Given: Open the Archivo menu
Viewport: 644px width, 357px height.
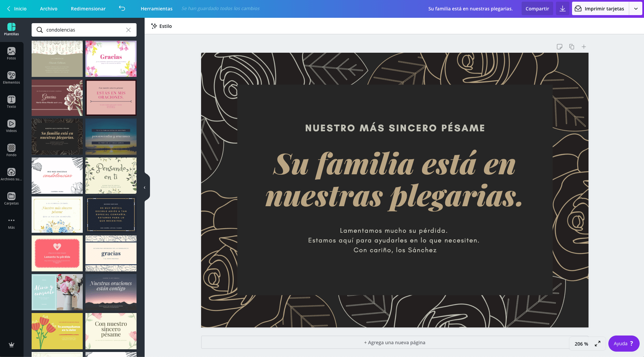Looking at the screenshot, I should click(x=49, y=9).
